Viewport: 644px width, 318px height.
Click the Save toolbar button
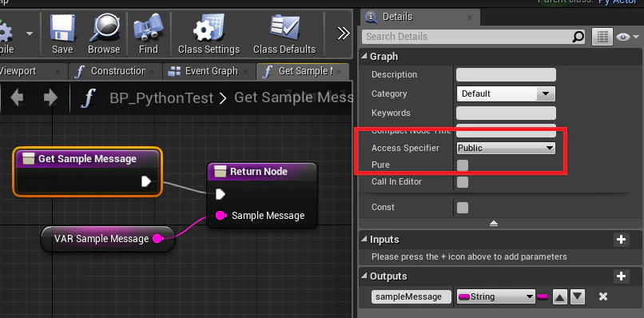62,34
